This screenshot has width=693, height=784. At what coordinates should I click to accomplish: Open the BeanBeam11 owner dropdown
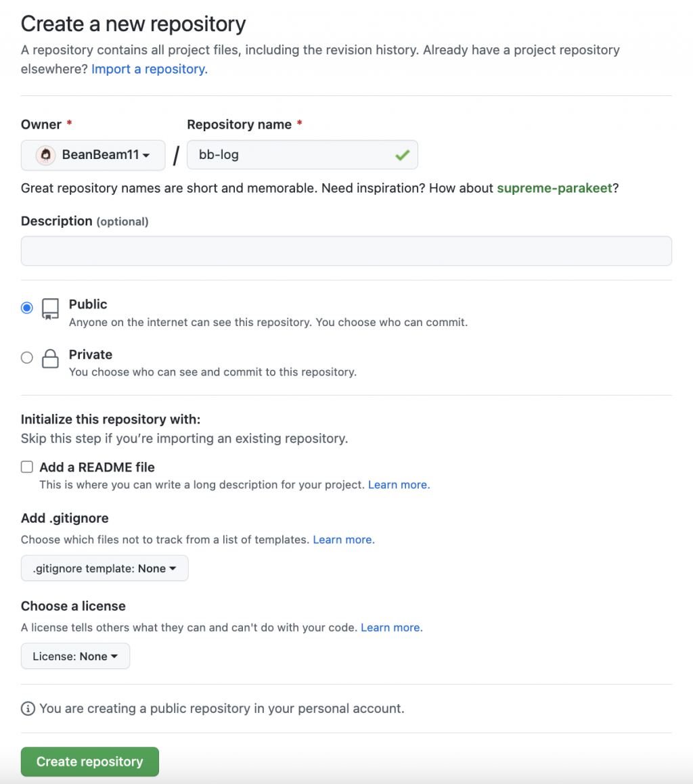point(93,155)
